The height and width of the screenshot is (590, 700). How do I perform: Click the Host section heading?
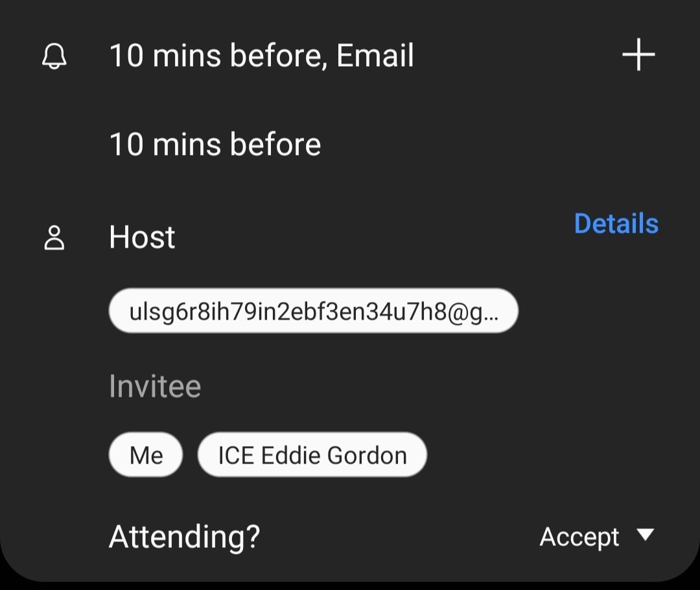point(141,237)
